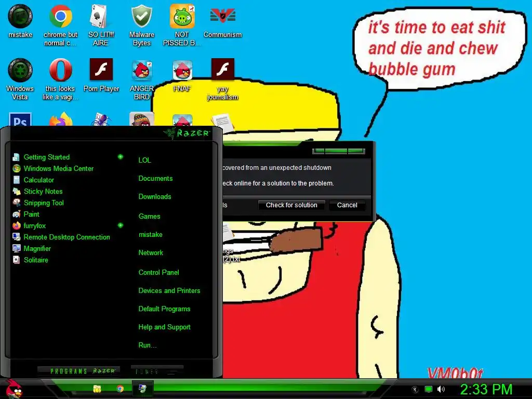Click the green monitor tray icon
Viewport: 532px width, 399px height.
(x=429, y=389)
